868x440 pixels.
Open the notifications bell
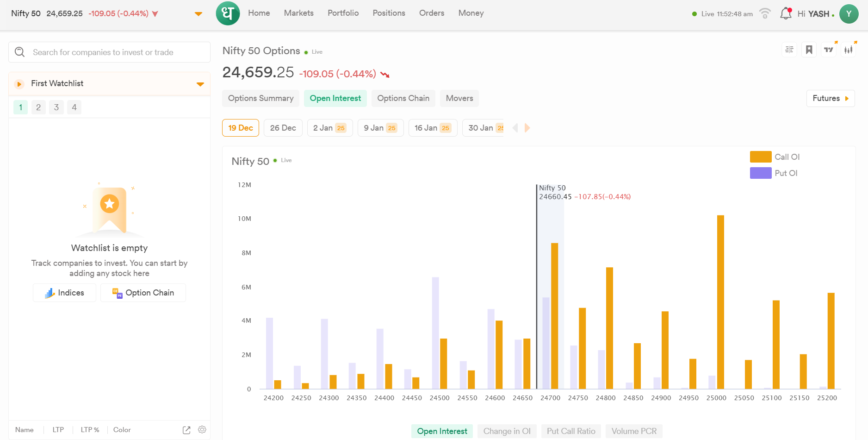click(x=786, y=13)
